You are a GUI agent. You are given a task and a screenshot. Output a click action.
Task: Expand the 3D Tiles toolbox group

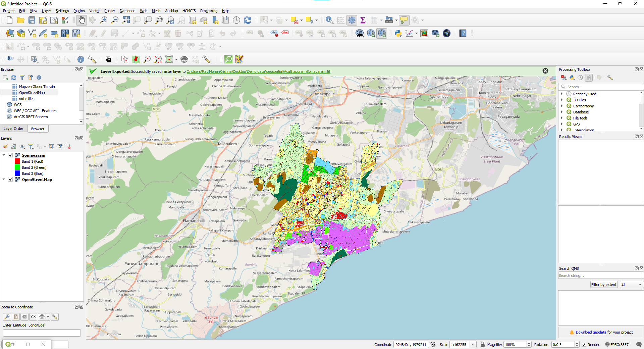pyautogui.click(x=562, y=100)
